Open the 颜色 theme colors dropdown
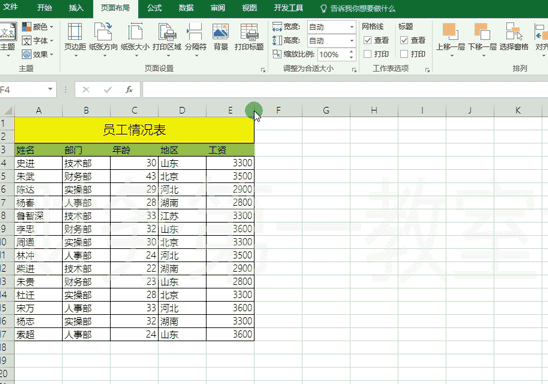 pos(38,27)
